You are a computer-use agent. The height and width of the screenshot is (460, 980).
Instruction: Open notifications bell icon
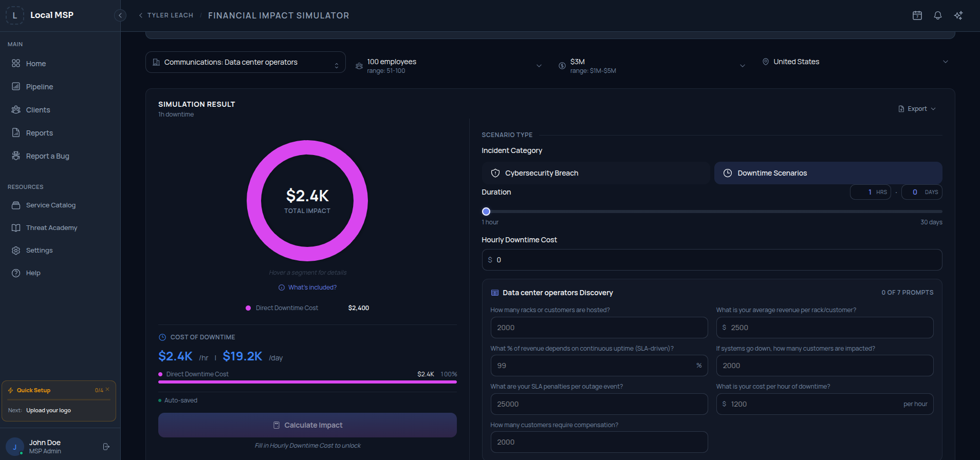tap(937, 15)
